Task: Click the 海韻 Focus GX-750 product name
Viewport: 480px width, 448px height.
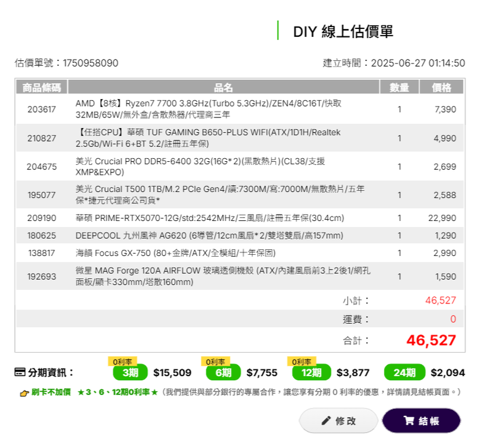Action: (x=175, y=253)
